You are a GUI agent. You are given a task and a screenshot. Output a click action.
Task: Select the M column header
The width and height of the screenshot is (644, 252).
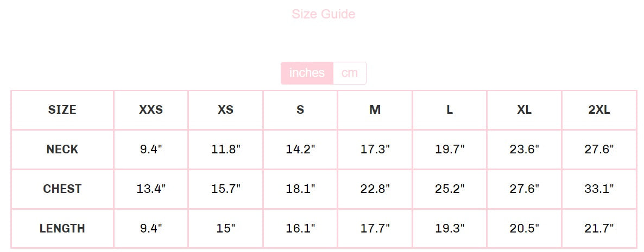coord(375,110)
